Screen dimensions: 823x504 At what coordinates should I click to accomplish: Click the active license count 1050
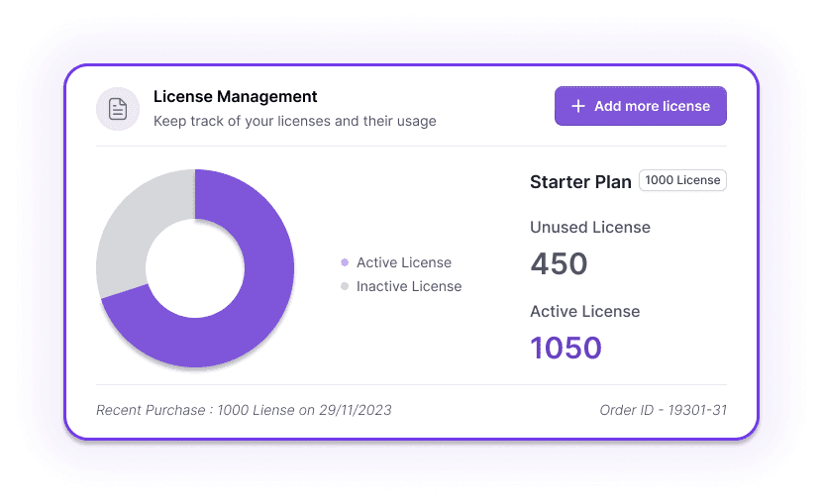click(566, 349)
